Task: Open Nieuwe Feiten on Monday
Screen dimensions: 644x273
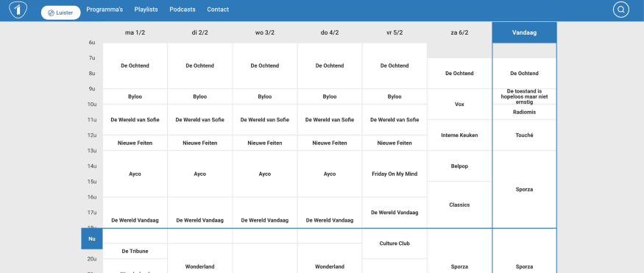Action: pos(135,143)
